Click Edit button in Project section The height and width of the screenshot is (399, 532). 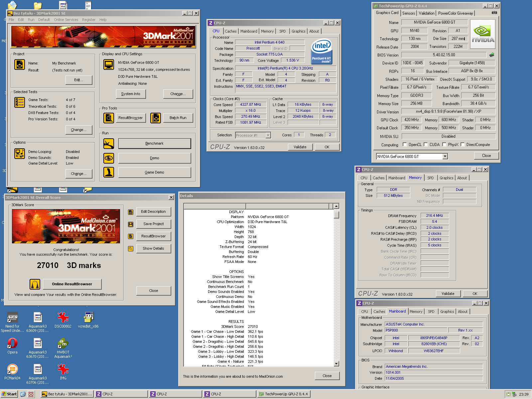[79, 80]
